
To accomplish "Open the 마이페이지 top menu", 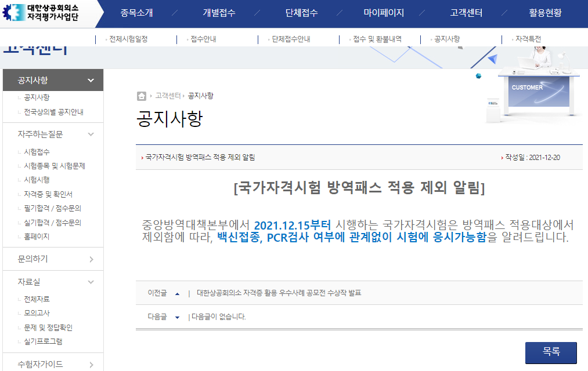I will pyautogui.click(x=384, y=13).
